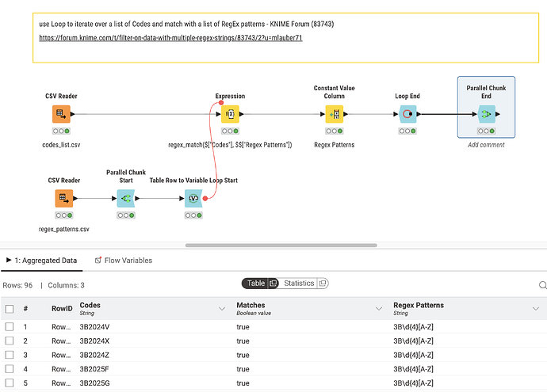Open the 1: Aggregated Data tab
Image resolution: width=547 pixels, height=392 pixels.
(41, 261)
